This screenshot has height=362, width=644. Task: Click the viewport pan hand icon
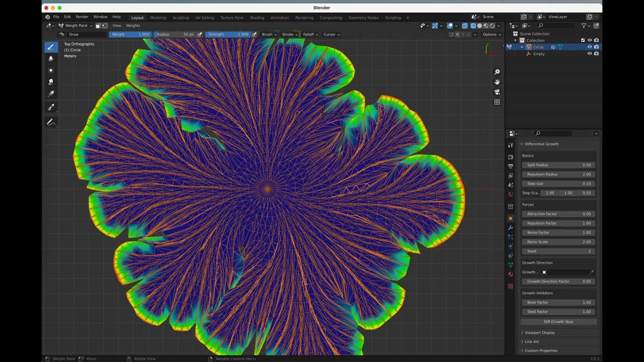pos(497,82)
